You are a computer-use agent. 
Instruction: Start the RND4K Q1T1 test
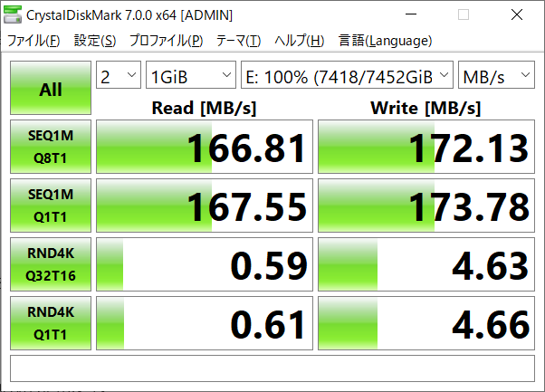[51, 323]
